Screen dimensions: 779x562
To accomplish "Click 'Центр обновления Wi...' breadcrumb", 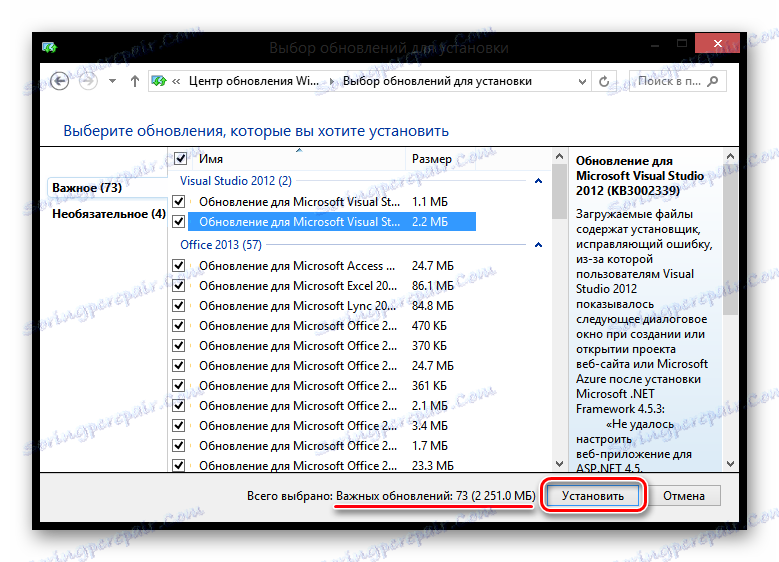I will [253, 81].
